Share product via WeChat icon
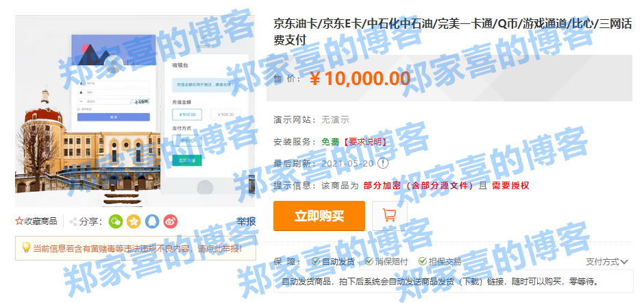Viewport: 644px width, 303px height. point(116,221)
